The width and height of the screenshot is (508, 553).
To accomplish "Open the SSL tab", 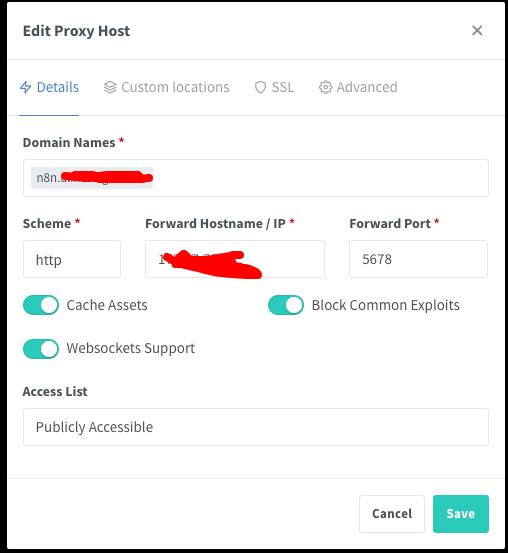I will coord(274,87).
